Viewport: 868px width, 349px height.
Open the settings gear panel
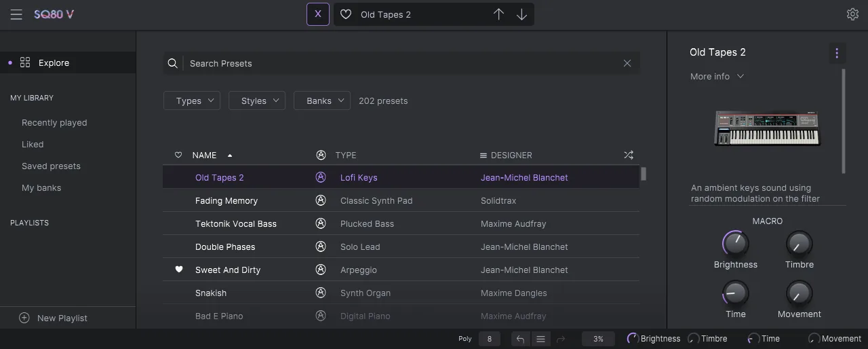[852, 14]
